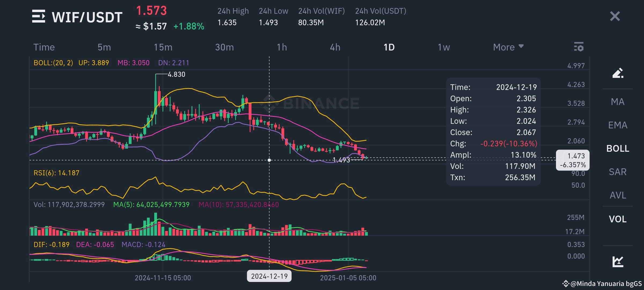Click the chart settings icon beside timeframes
This screenshot has height=290, width=644.
(x=579, y=47)
